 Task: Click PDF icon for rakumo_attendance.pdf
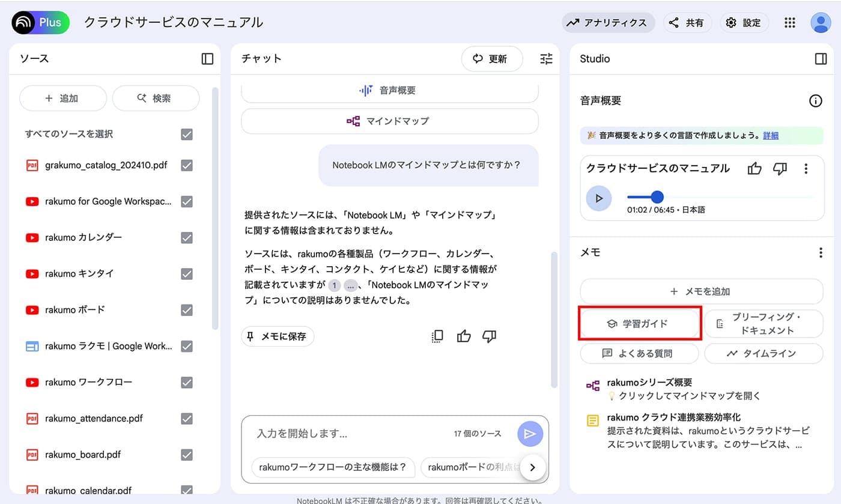tap(32, 419)
